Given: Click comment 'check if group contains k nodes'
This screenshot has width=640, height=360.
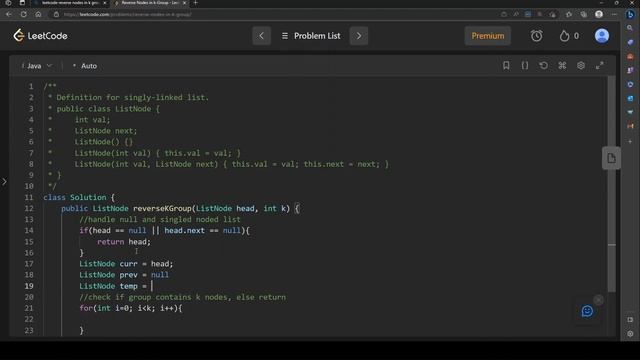Looking at the screenshot, I should tap(182, 297).
